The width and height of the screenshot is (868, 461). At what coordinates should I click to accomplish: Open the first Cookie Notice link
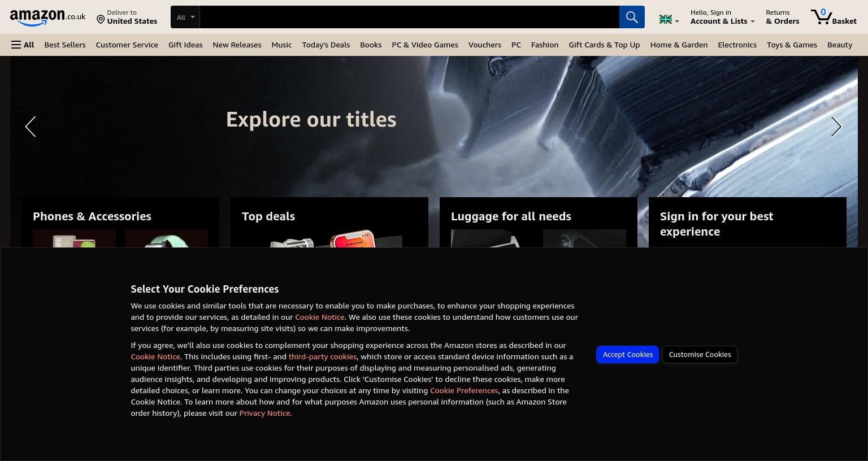[320, 317]
